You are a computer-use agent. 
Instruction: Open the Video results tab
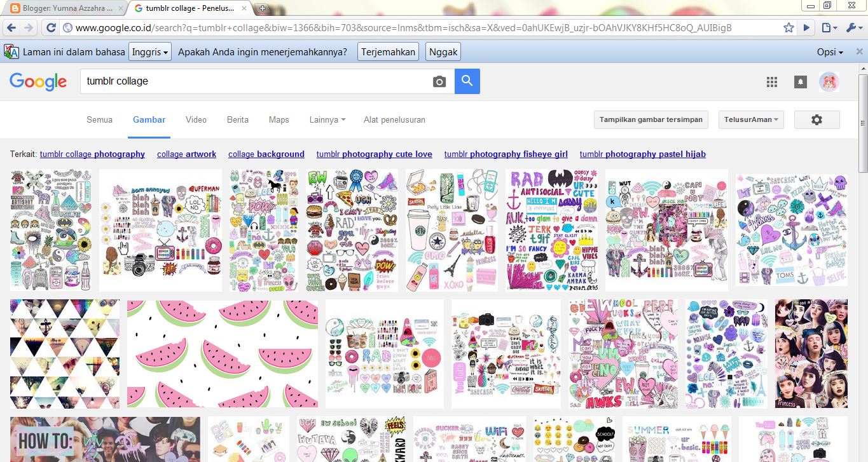pos(196,119)
